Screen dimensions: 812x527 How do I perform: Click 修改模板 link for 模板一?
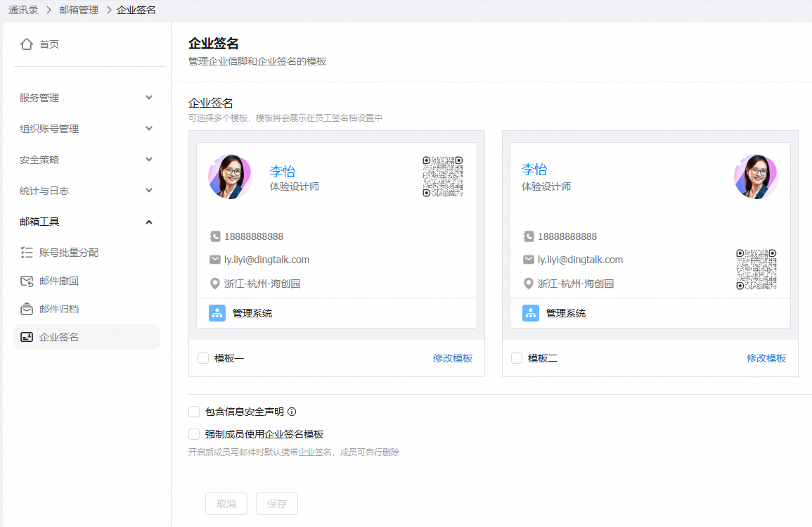[453, 358]
